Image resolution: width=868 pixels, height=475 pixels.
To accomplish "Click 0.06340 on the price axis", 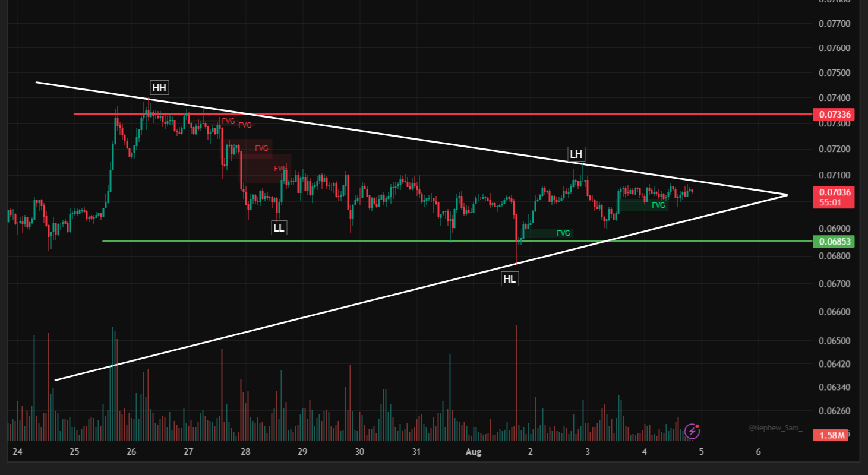I will (x=835, y=388).
